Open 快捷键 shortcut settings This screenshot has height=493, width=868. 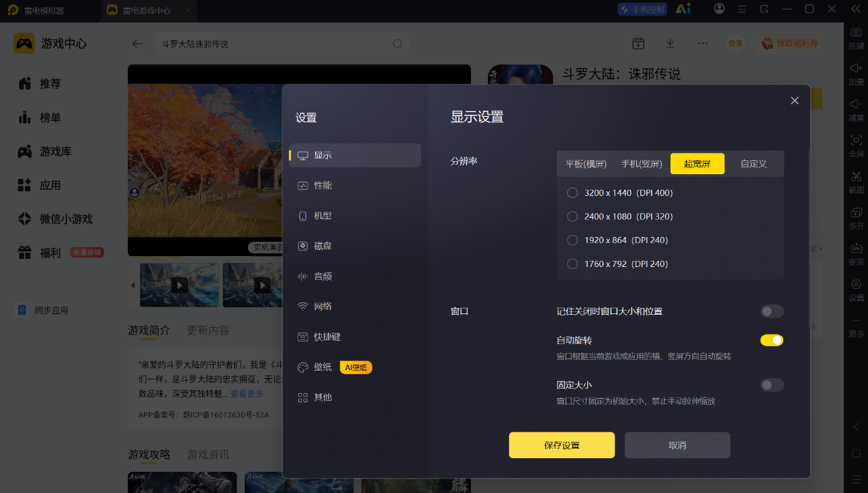355,337
